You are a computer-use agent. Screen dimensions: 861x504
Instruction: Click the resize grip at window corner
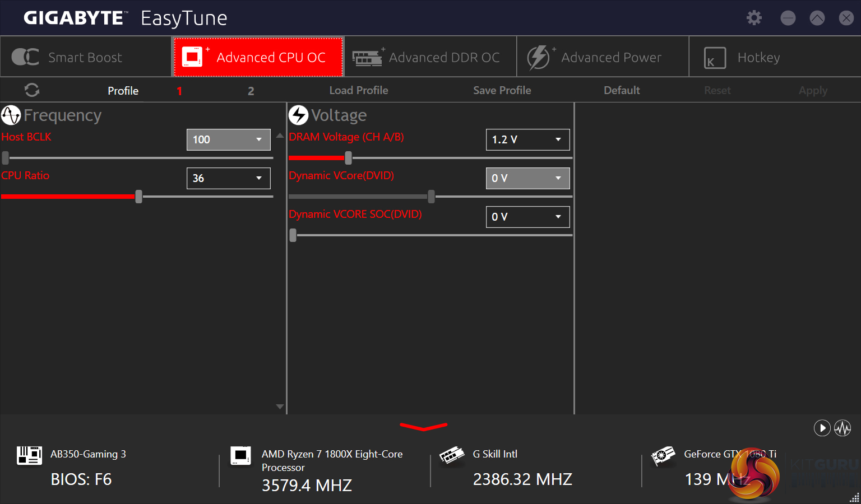[x=855, y=498]
